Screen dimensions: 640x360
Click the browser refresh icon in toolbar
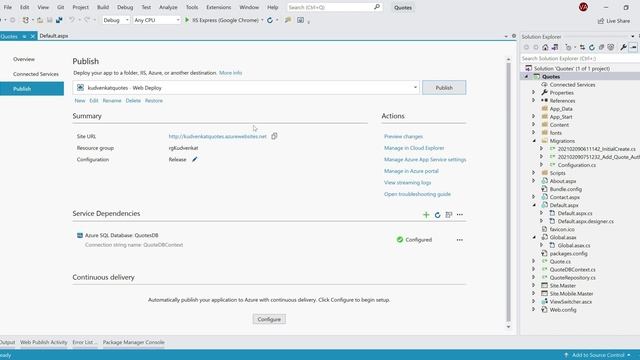click(x=270, y=20)
